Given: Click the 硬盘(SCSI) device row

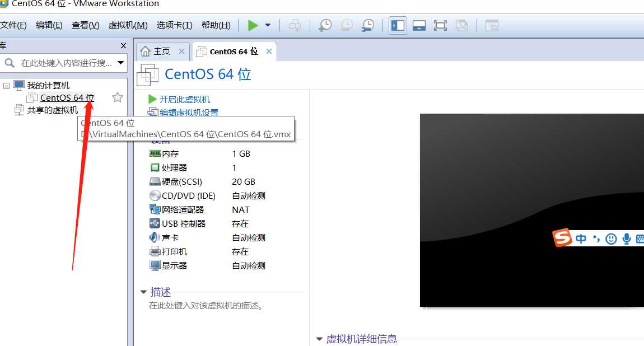Looking at the screenshot, I should click(x=207, y=182).
